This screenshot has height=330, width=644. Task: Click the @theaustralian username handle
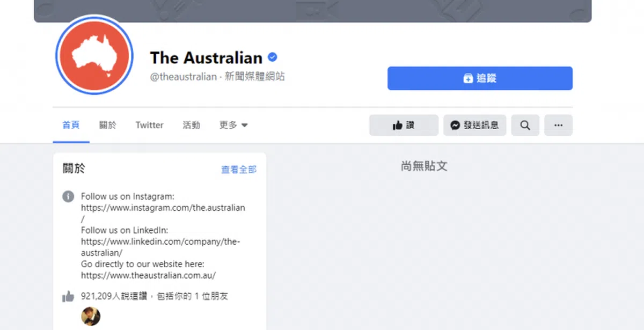[x=183, y=77]
